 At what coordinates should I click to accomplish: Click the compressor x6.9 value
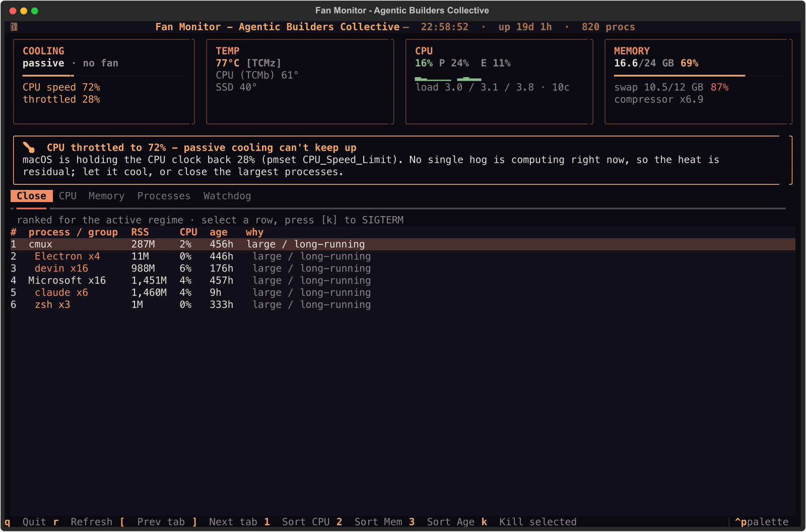pyautogui.click(x=659, y=99)
